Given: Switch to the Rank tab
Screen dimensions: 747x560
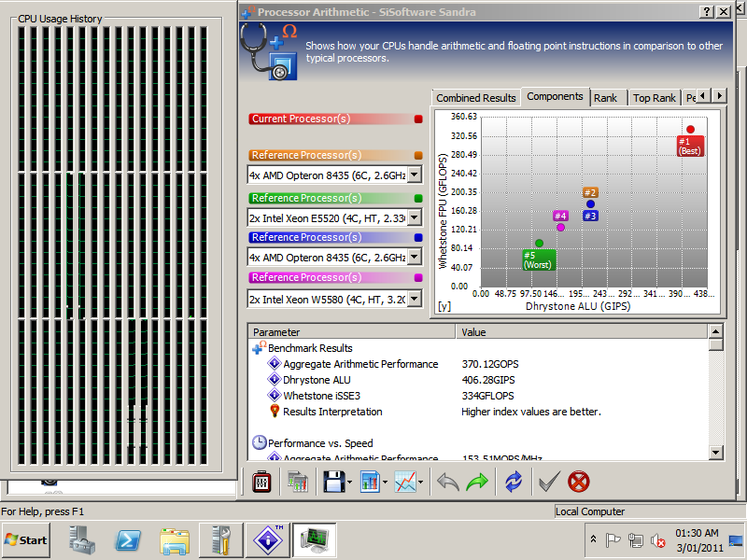Looking at the screenshot, I should (x=605, y=98).
